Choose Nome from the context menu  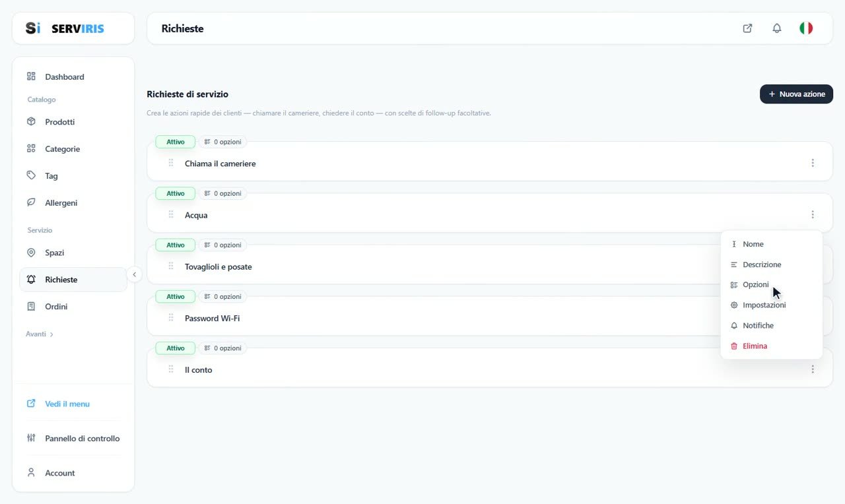click(771, 244)
